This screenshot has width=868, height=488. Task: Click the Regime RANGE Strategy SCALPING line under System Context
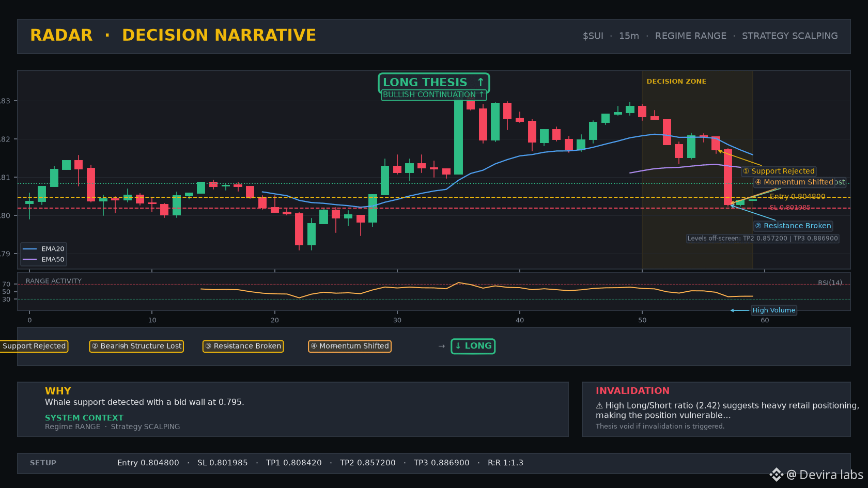tap(112, 427)
